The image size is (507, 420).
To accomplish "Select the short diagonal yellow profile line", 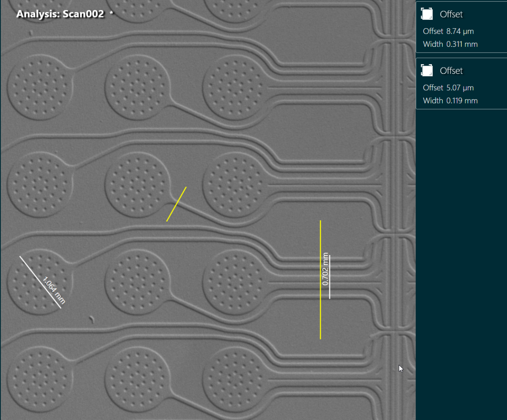I will 176,204.
